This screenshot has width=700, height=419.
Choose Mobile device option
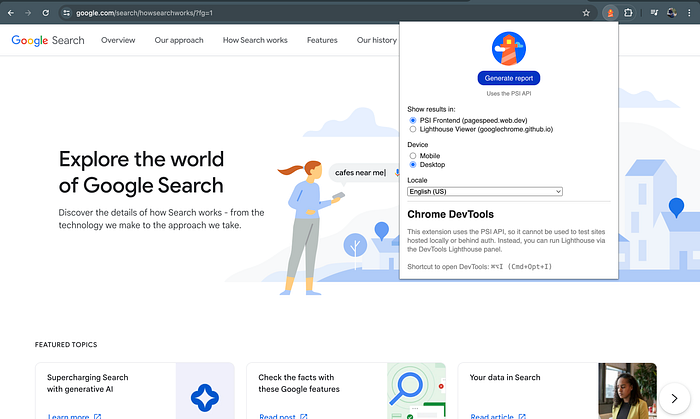[x=412, y=156]
